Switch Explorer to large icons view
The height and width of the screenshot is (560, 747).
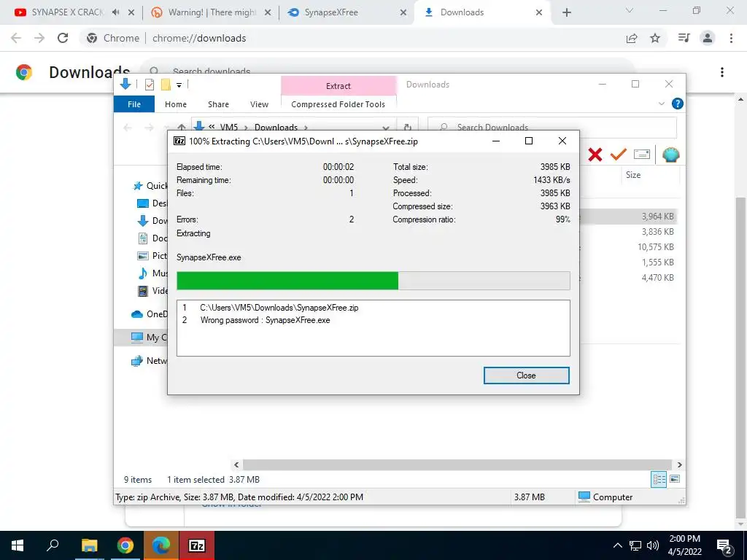pos(675,479)
